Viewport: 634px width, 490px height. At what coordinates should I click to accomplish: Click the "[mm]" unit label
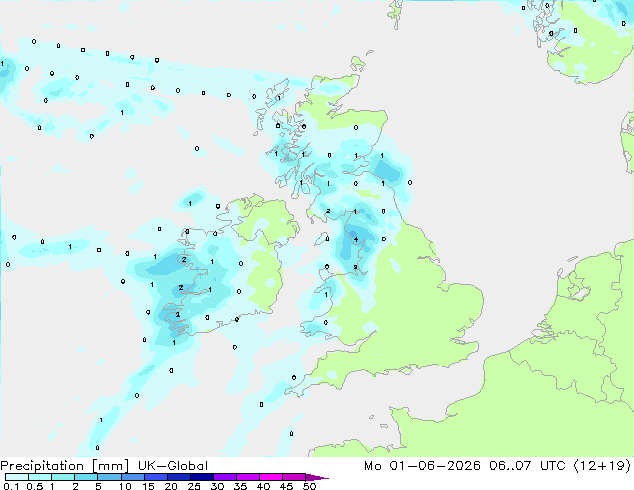110,466
